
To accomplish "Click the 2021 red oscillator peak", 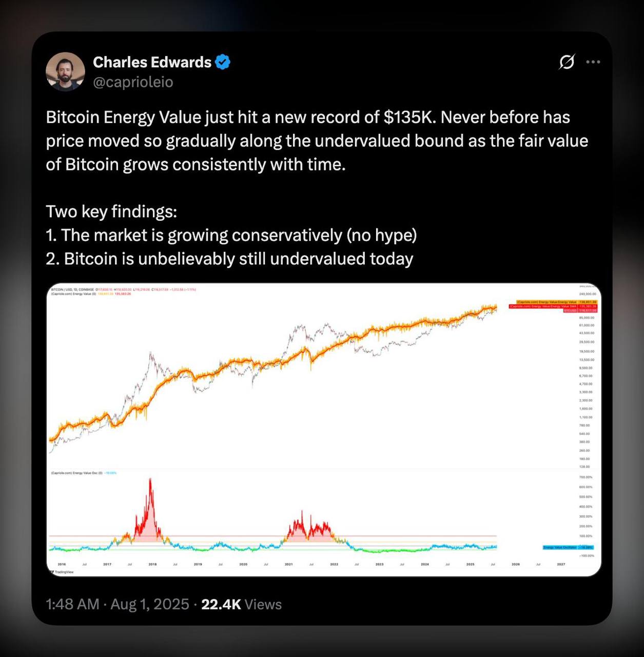I will tap(302, 513).
